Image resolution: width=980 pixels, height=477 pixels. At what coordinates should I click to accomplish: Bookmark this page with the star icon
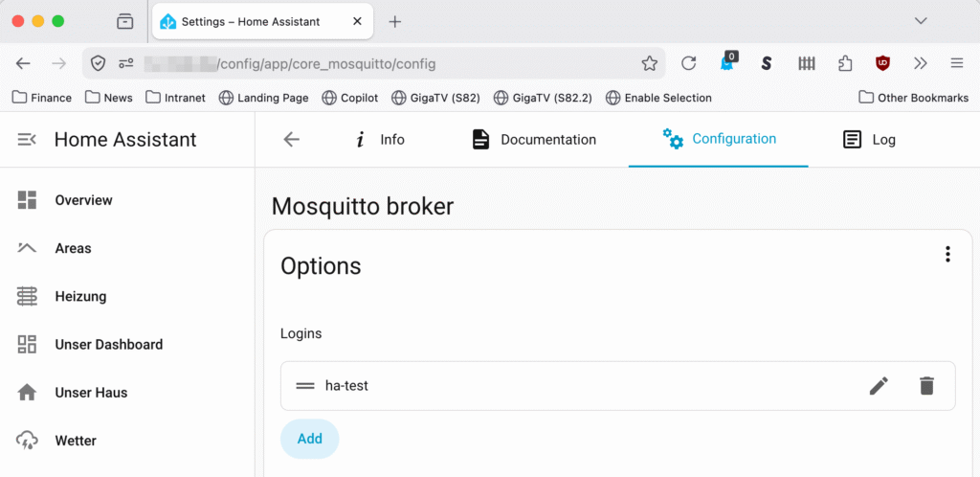coord(649,63)
